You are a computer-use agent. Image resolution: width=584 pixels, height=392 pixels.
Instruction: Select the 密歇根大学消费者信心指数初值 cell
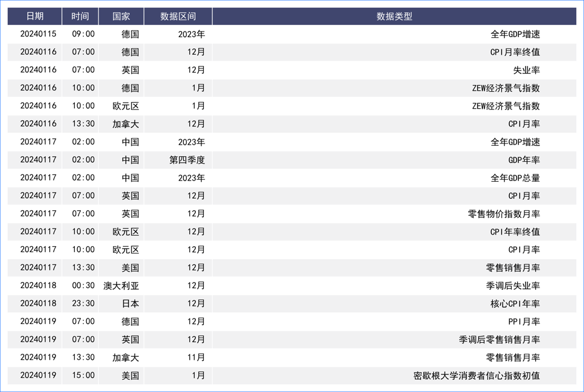476,376
